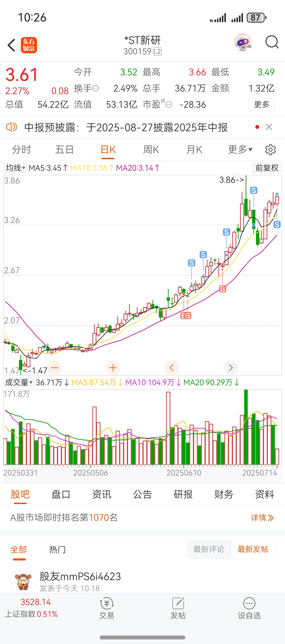Tap the tallest green volume bar

tap(246, 427)
